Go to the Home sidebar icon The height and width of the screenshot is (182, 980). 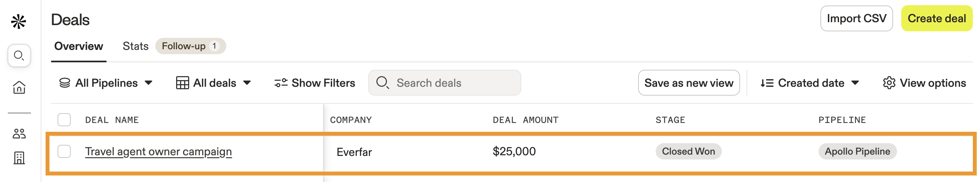coord(19,87)
